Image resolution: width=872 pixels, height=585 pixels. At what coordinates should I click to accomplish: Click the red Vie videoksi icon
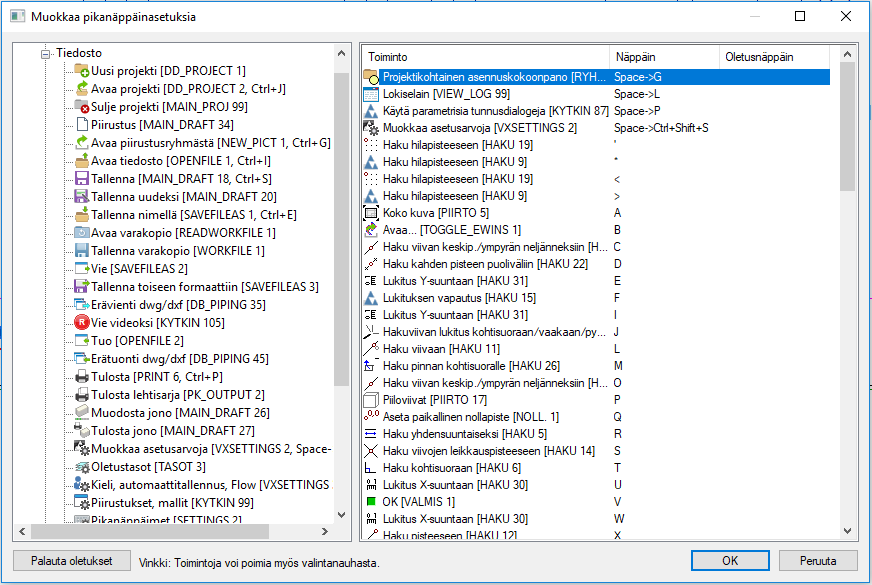[x=82, y=323]
